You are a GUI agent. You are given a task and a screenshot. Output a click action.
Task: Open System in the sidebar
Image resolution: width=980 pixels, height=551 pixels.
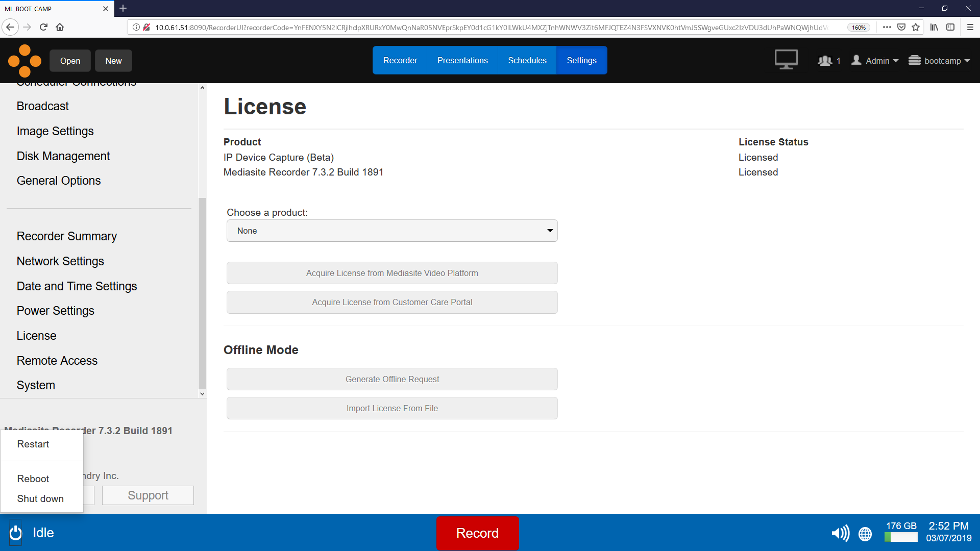[36, 385]
